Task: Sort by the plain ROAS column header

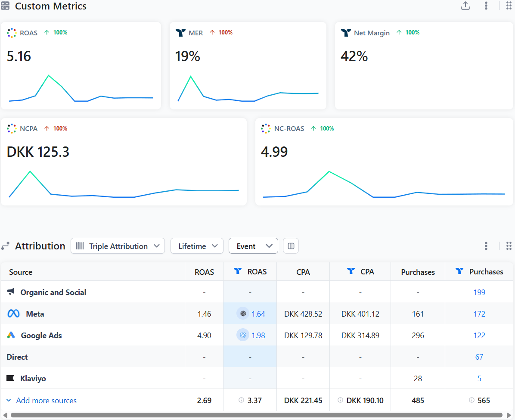Action: pos(204,272)
